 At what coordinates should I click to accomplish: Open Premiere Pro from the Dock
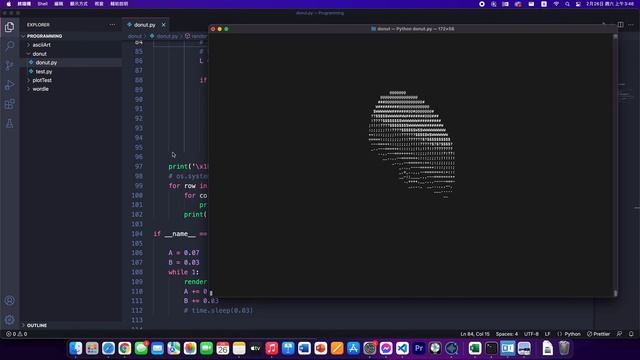point(418,348)
